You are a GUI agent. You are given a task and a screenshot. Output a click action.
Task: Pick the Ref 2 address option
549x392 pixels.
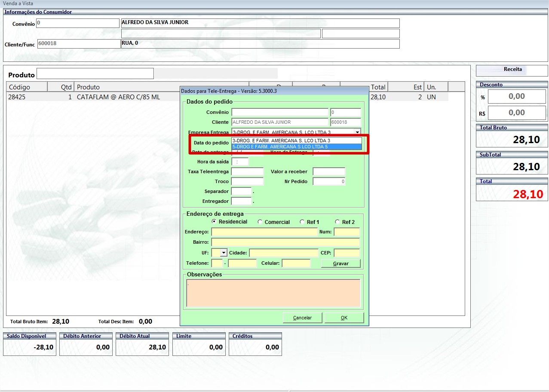pyautogui.click(x=337, y=222)
